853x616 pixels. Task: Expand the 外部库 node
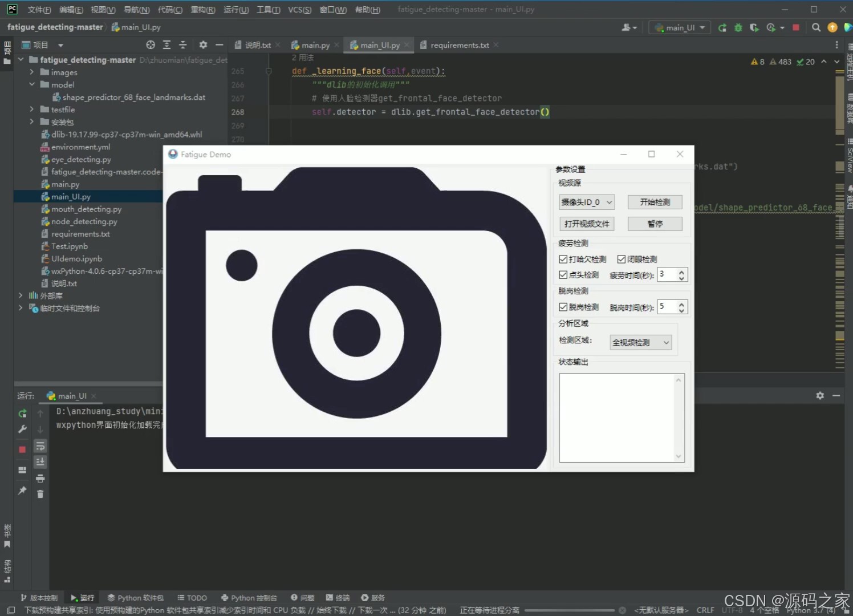coord(21,295)
